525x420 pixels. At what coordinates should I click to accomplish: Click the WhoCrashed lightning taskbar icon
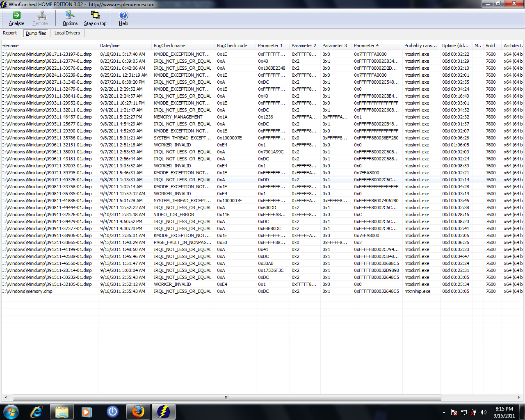click(164, 412)
